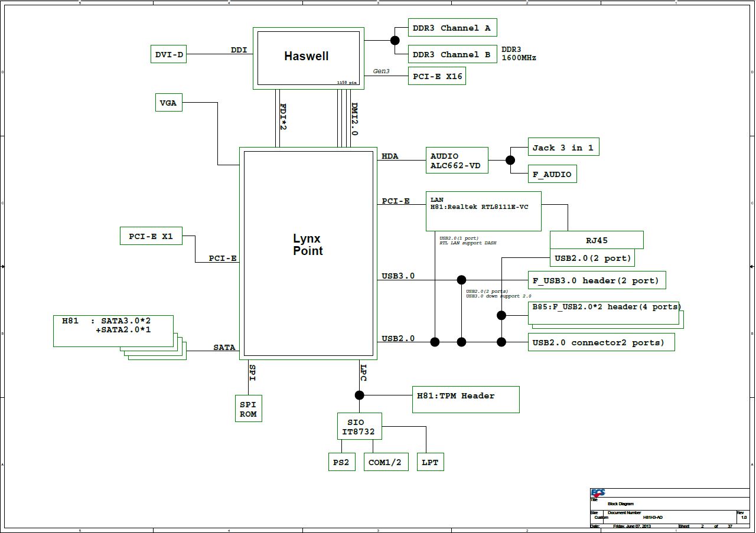
Task: Click the Lynx Point chipset label
Action: (x=308, y=245)
